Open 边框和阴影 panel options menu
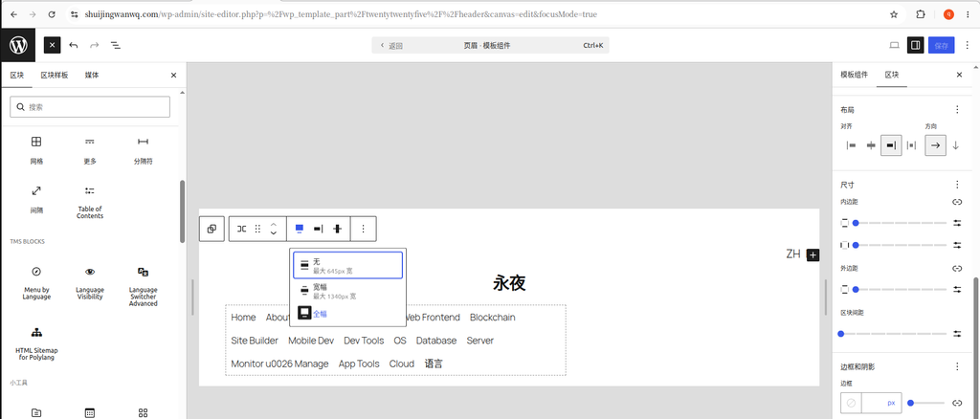 pos(956,366)
